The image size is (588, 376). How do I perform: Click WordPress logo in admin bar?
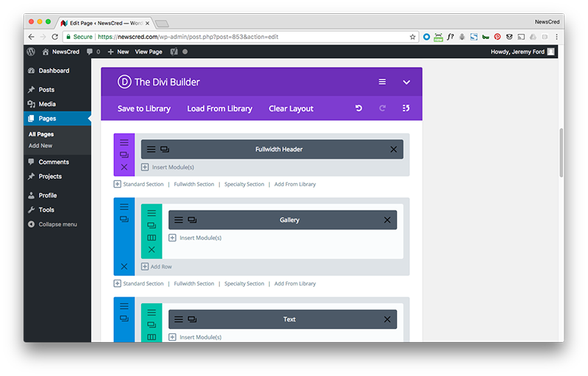(x=31, y=52)
